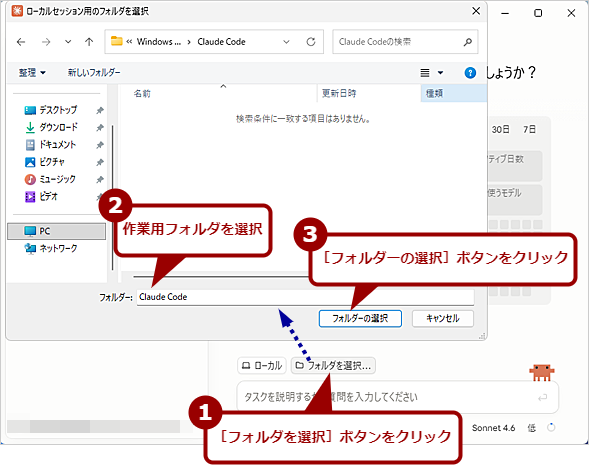Open recent locations dropdown chevron
Viewport: 589px width, 465px height.
[68, 42]
